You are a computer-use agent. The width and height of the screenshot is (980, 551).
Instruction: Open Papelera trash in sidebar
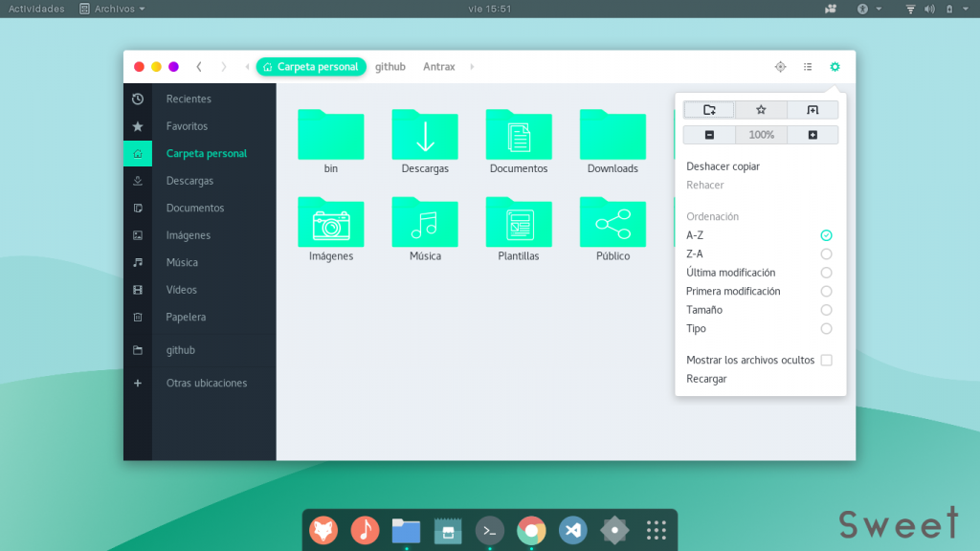click(186, 317)
